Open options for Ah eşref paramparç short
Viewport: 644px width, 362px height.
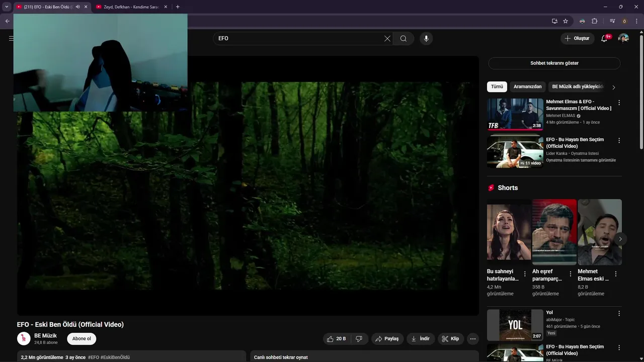coord(570,274)
